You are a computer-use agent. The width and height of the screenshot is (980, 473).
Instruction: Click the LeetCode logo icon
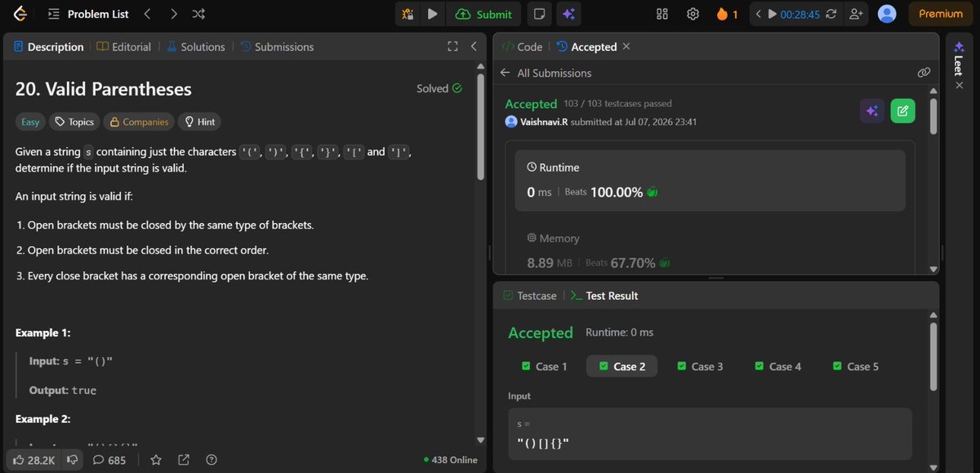pyautogui.click(x=21, y=14)
